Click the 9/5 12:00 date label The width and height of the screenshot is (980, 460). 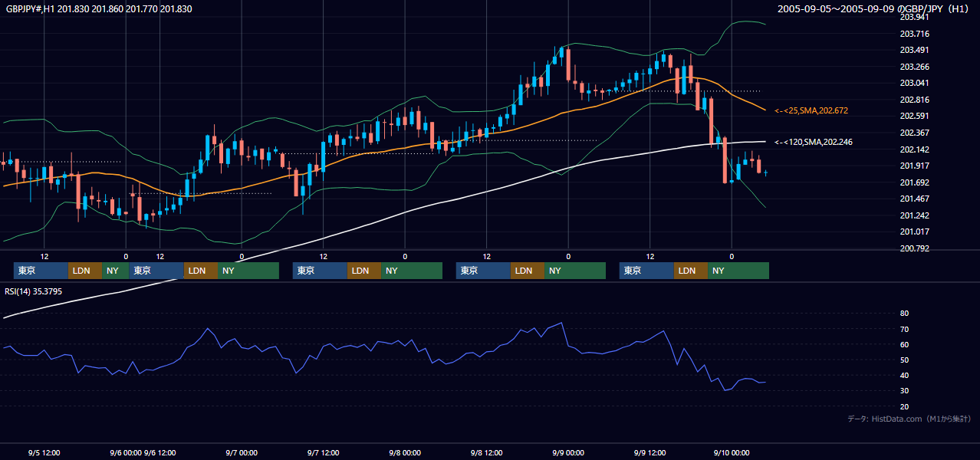pos(44,452)
